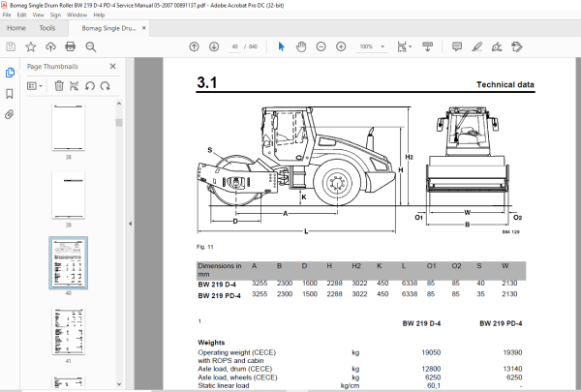Delete the selected page with the trash icon

point(59,86)
